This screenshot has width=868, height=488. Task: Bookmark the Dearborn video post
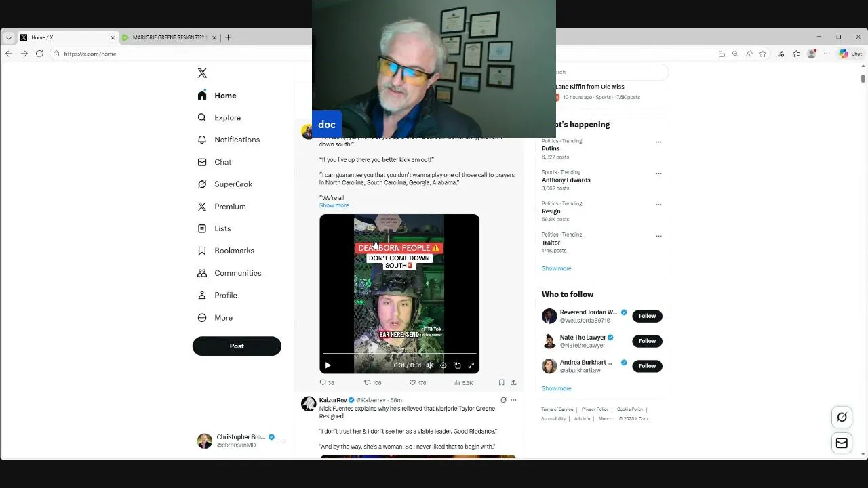501,382
